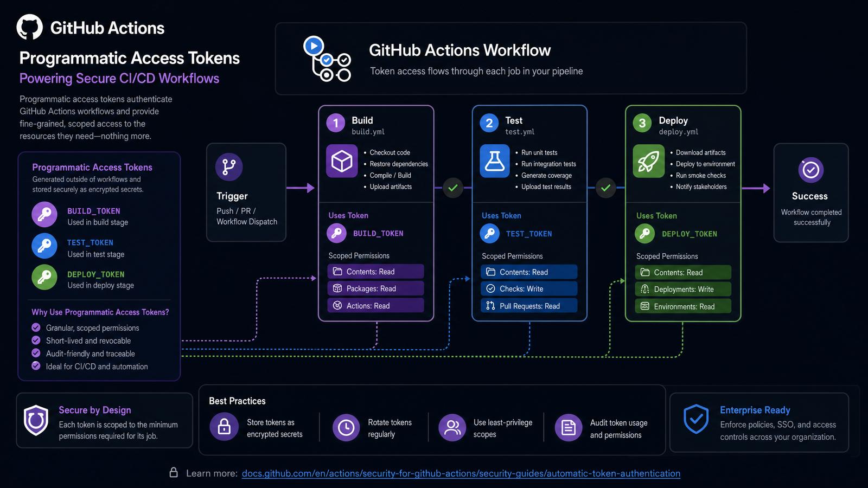The height and width of the screenshot is (488, 868).
Task: Click the GitHub Actions Workflow heading
Action: [460, 50]
